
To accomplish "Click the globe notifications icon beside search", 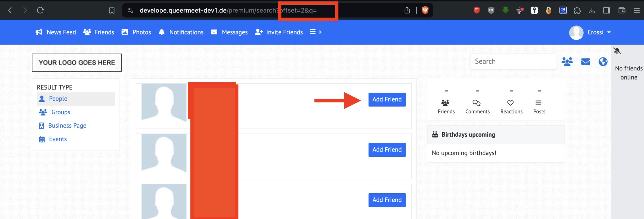I will [x=603, y=62].
